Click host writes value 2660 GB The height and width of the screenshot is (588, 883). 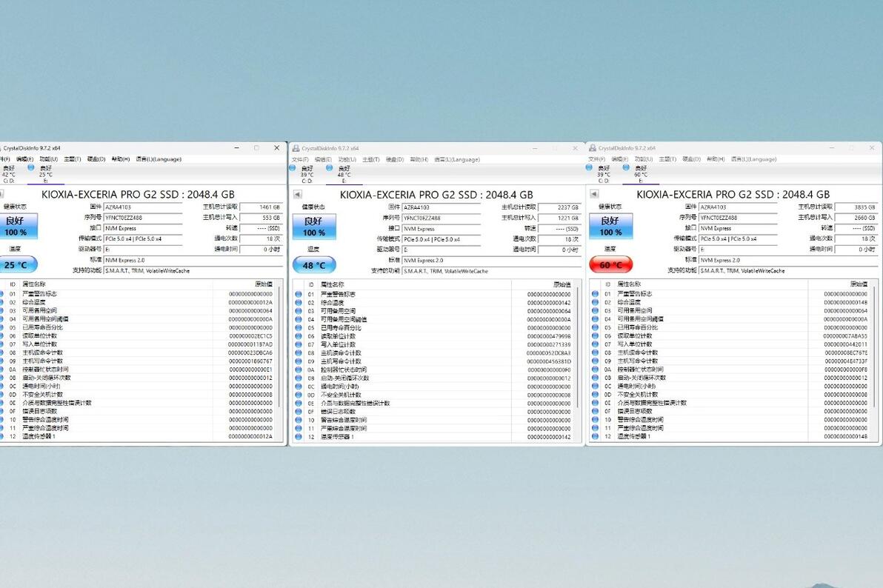coord(856,218)
